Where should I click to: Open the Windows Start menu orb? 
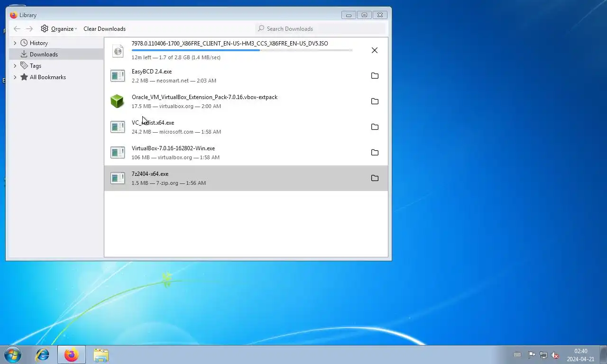[12, 355]
